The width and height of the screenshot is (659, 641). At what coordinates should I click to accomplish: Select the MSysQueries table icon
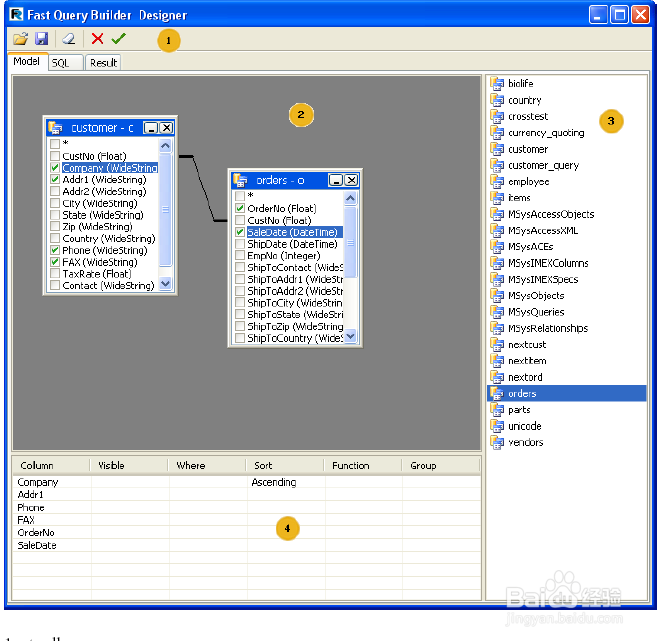[497, 312]
